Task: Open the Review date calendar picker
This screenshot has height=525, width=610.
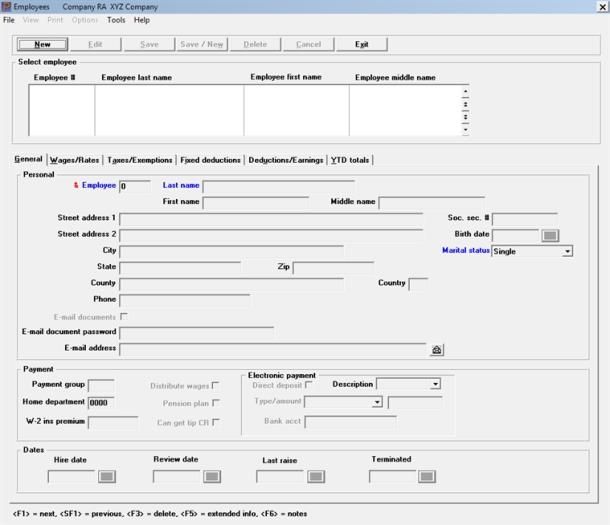Action: [212, 476]
